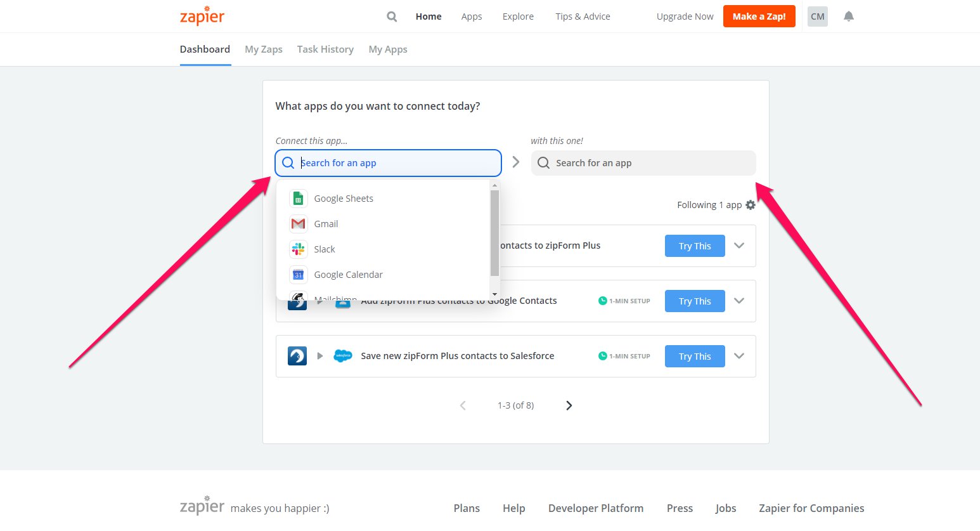The image size is (980, 531).
Task: Expand the Google Contacts zap chevron
Action: tap(739, 301)
